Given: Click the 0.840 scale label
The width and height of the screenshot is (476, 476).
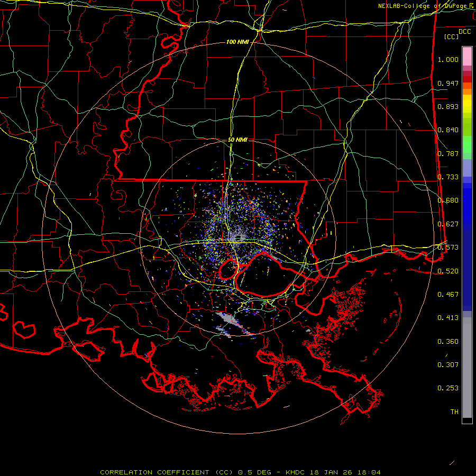Looking at the screenshot, I should coord(448,130).
